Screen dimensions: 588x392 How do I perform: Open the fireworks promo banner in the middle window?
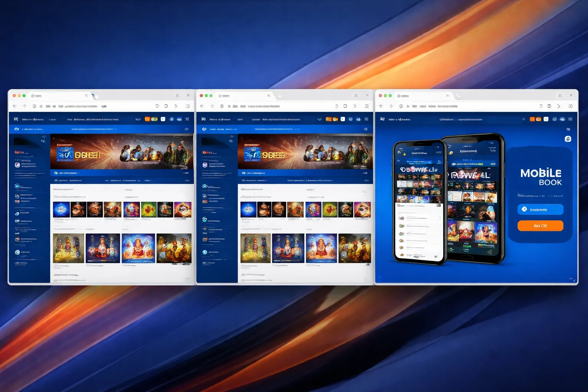coord(305,152)
